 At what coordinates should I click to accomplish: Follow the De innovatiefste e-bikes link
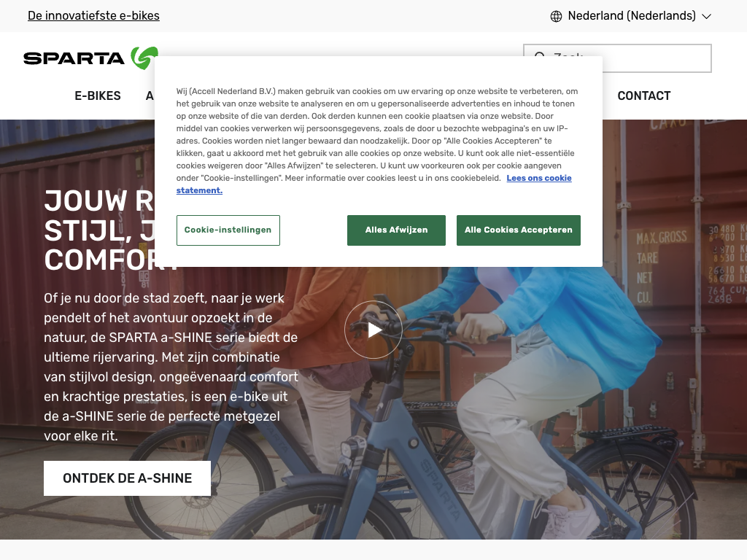pos(93,16)
